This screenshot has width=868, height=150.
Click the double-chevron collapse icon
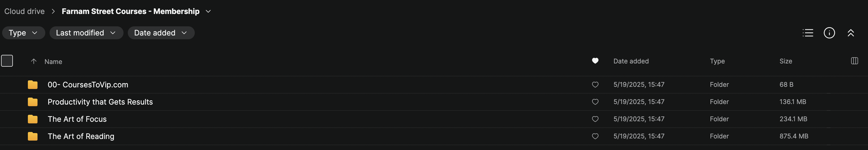click(x=851, y=33)
